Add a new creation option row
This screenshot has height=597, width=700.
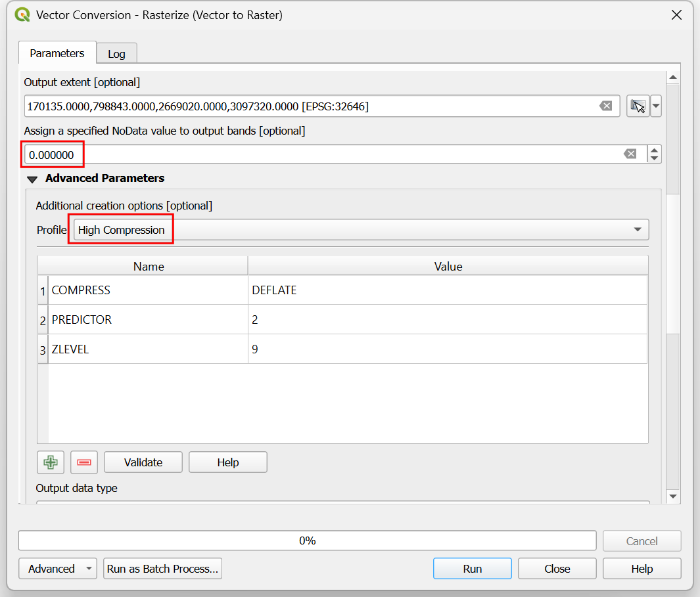51,462
